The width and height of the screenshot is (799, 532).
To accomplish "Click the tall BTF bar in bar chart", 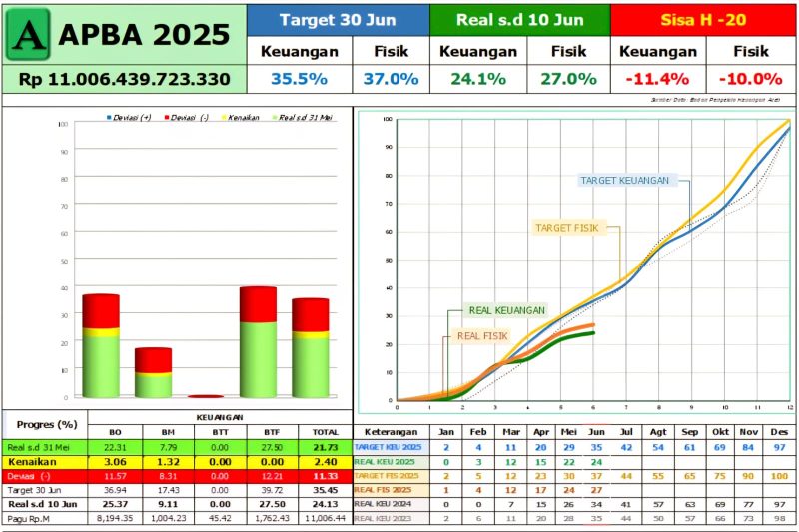I will pyautogui.click(x=257, y=341).
